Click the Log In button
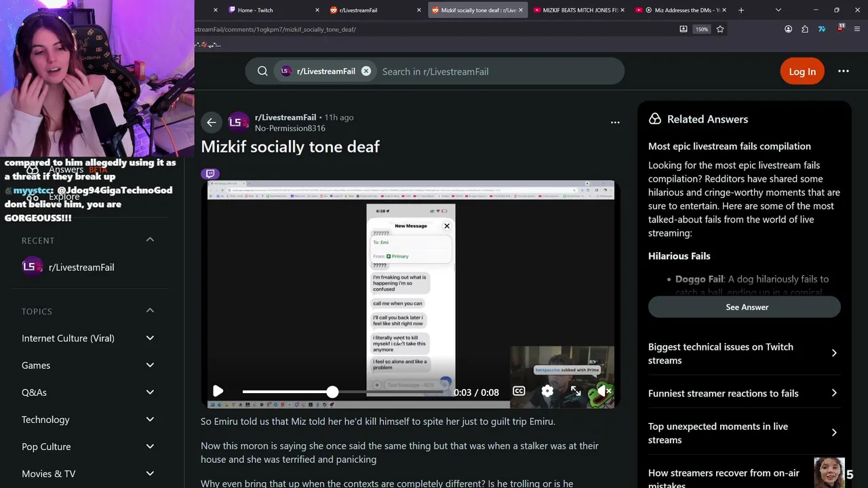Viewport: 868px width, 488px height. coord(802,71)
